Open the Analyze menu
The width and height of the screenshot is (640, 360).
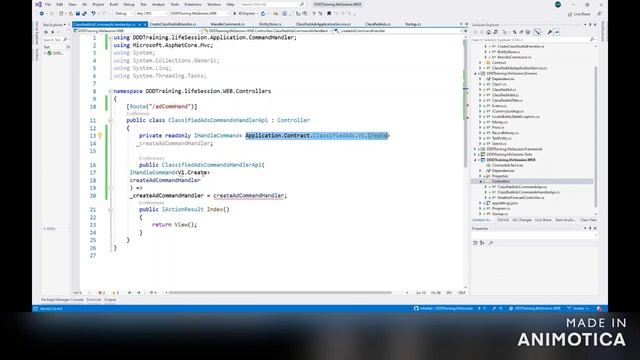click(x=158, y=4)
